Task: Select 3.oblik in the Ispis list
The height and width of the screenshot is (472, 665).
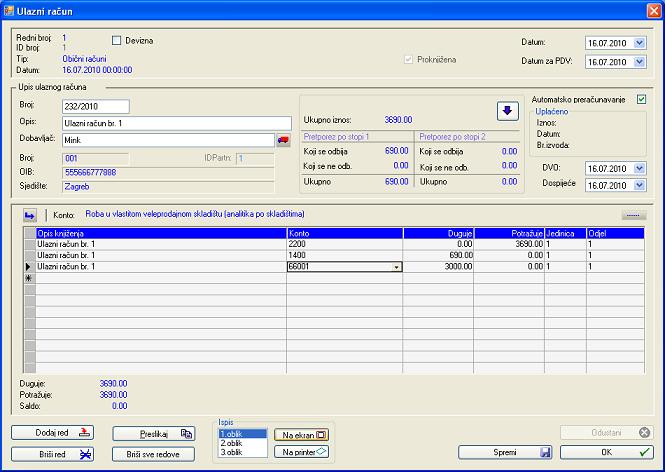Action: [243, 452]
